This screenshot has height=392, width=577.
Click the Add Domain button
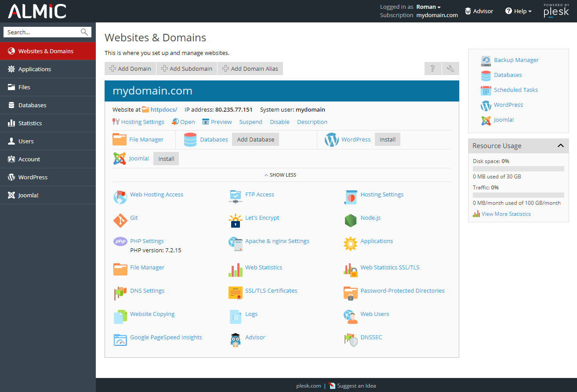[130, 69]
